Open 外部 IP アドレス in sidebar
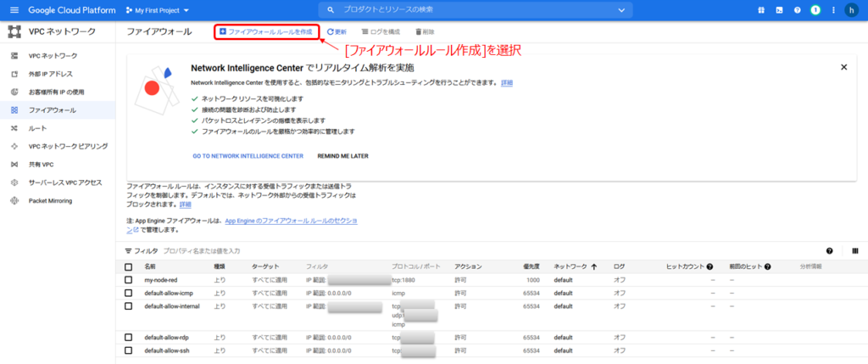This screenshot has height=364, width=868. click(x=51, y=74)
